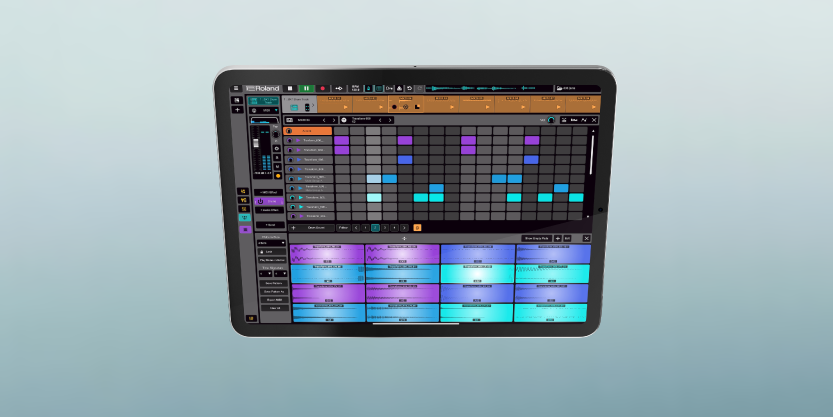The height and width of the screenshot is (417, 833).
Task: Click the teal waveform overview strip
Action: click(488, 88)
